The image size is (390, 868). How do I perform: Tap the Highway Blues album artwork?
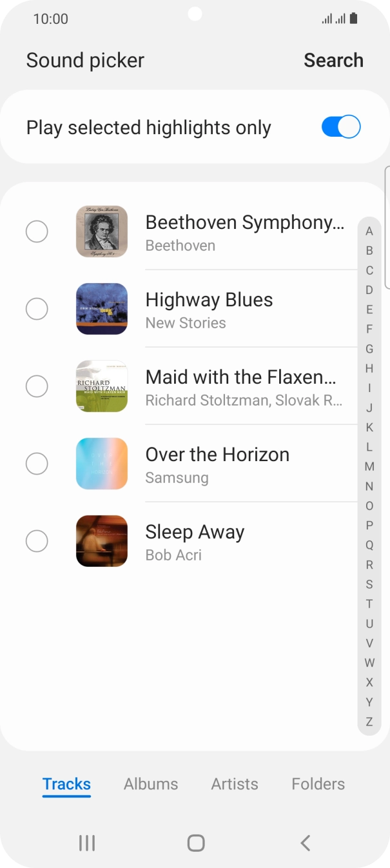[x=101, y=309]
